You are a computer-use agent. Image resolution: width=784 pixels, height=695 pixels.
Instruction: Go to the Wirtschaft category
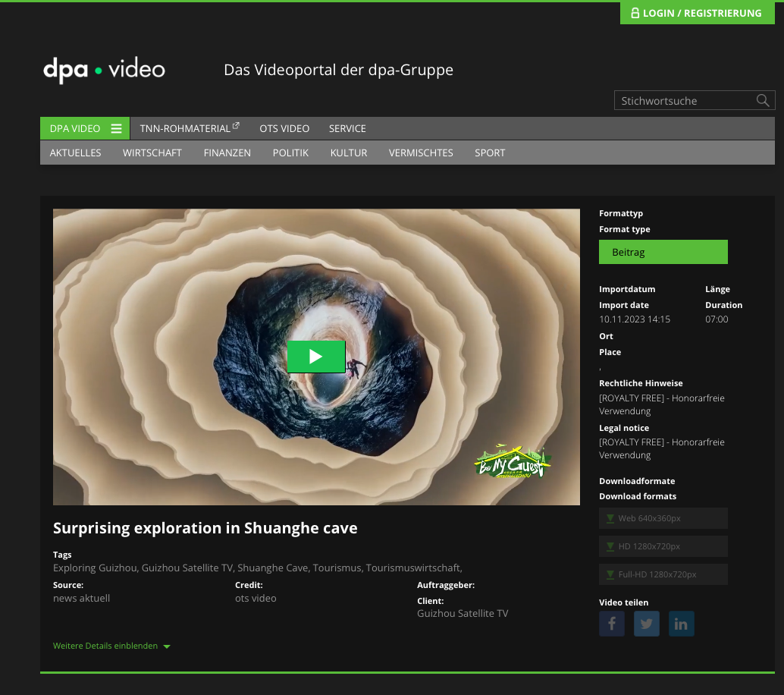point(152,153)
